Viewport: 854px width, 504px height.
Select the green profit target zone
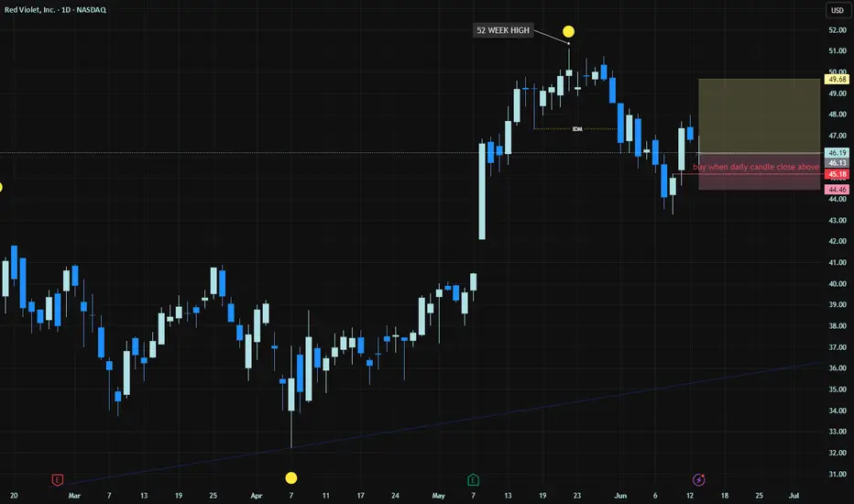pos(760,115)
